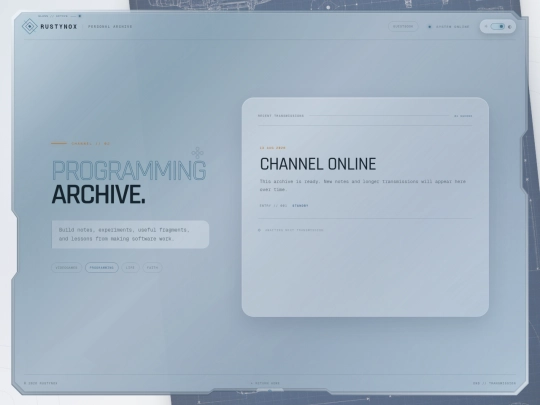Click the centered footer link text
The width and height of the screenshot is (540, 405).
(265, 383)
